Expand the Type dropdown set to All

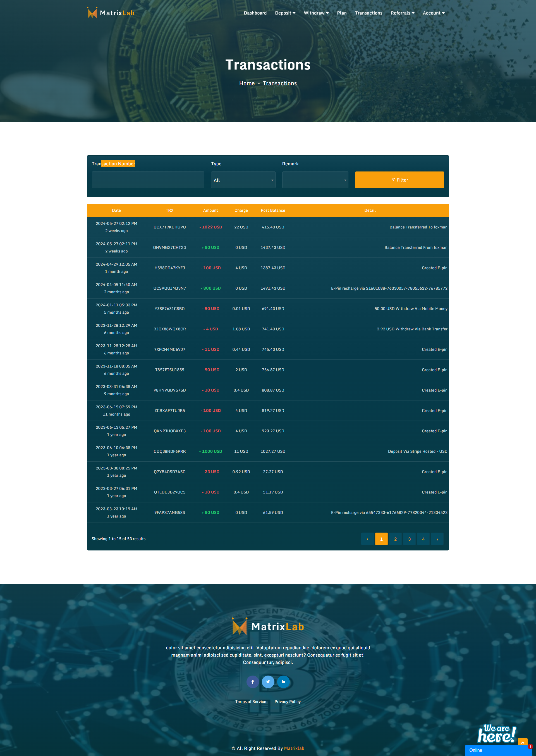point(243,180)
